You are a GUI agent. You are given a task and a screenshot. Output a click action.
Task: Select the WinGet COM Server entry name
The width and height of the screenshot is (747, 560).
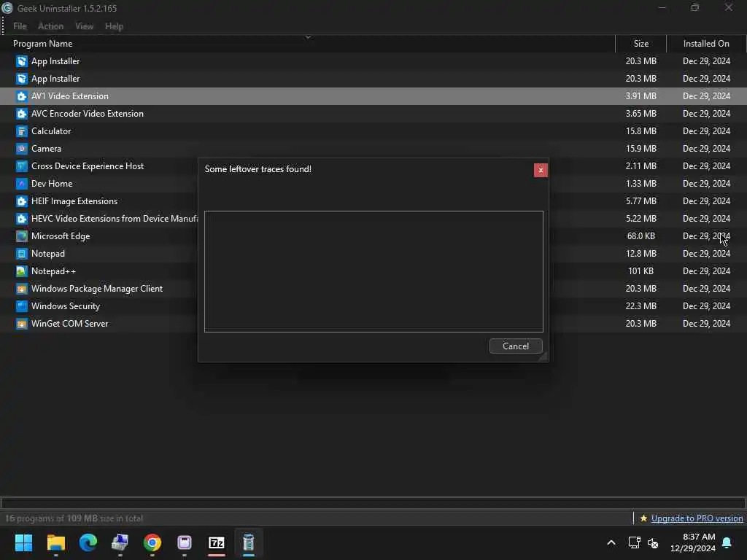(x=69, y=324)
